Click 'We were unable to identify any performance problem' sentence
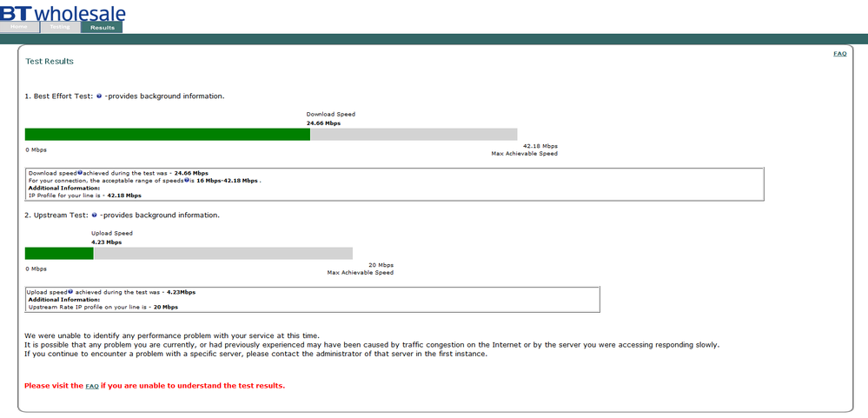 (x=172, y=335)
